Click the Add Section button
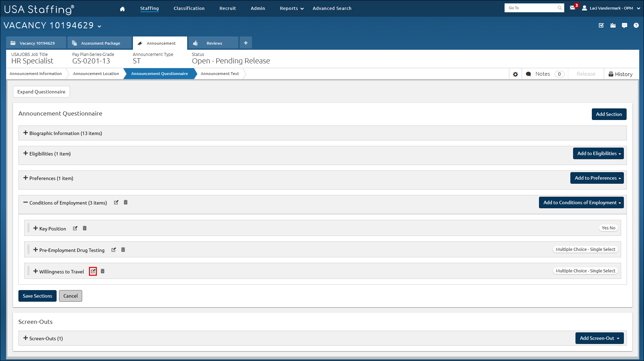The width and height of the screenshot is (644, 361). (x=609, y=114)
